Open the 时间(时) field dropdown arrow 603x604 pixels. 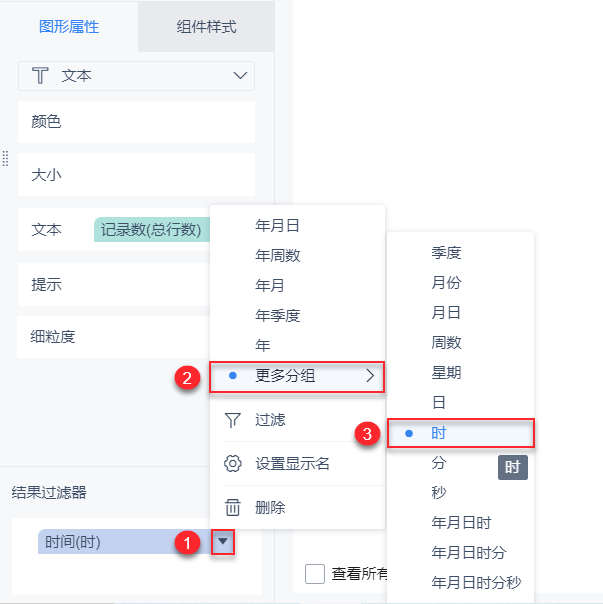pyautogui.click(x=225, y=543)
